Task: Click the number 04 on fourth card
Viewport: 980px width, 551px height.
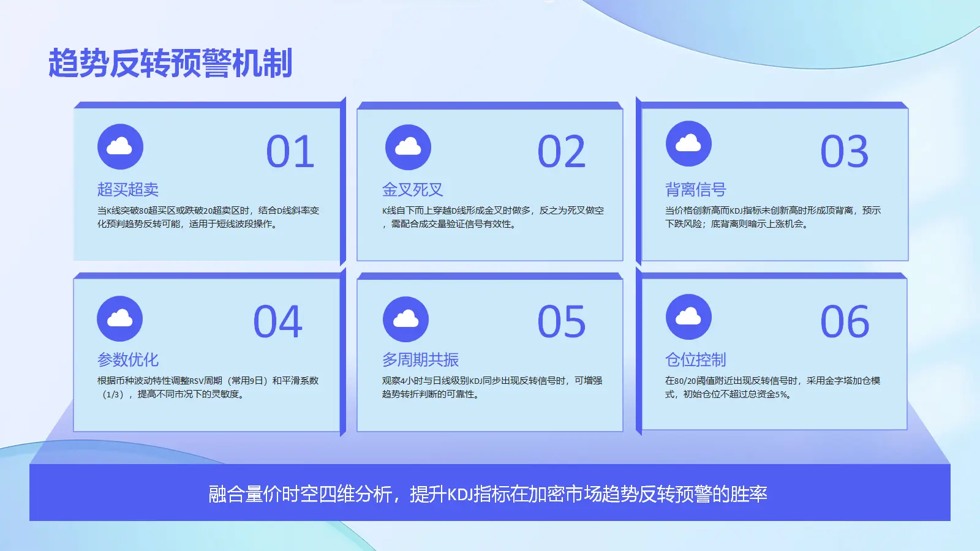Action: 278,322
